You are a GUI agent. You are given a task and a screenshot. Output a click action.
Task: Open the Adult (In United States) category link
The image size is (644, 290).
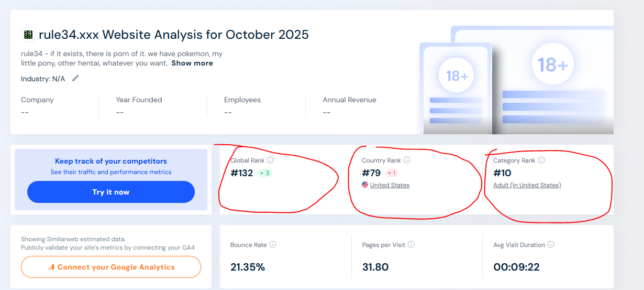coord(527,185)
